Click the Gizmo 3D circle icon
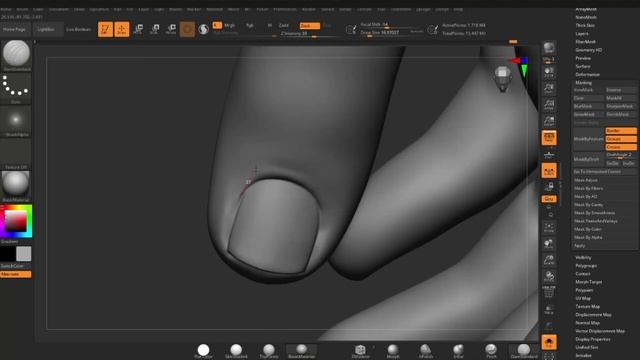This screenshot has width=640, height=360. [x=187, y=29]
